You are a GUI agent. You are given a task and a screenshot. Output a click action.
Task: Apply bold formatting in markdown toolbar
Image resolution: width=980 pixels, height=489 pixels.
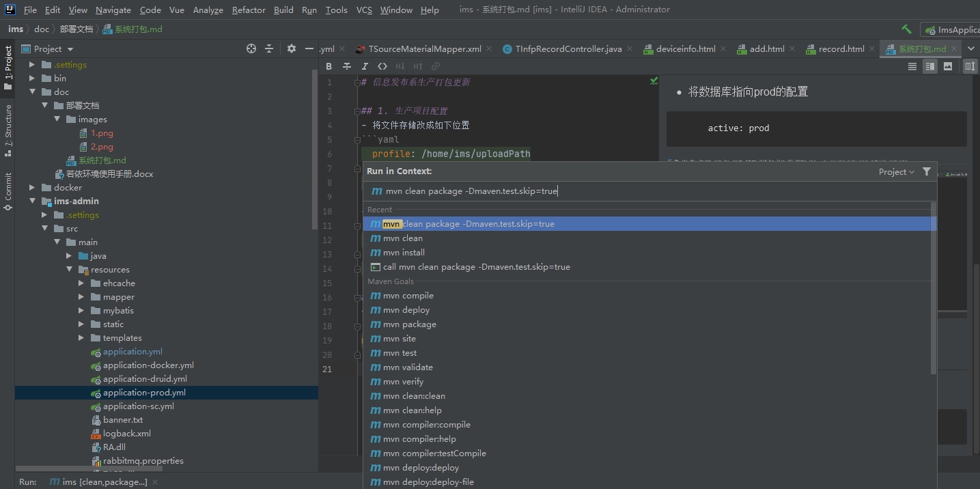(329, 66)
